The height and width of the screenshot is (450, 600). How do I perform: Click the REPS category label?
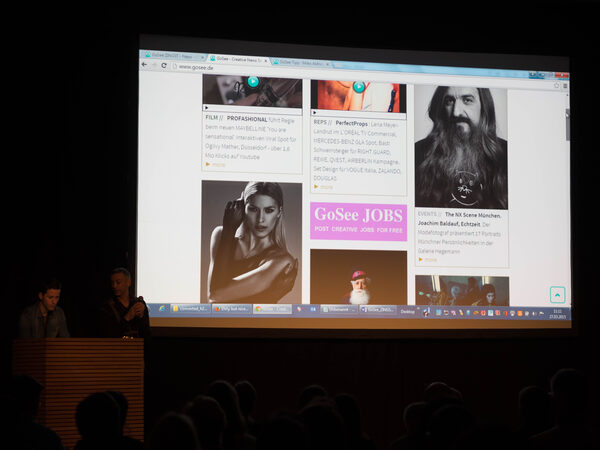point(320,122)
